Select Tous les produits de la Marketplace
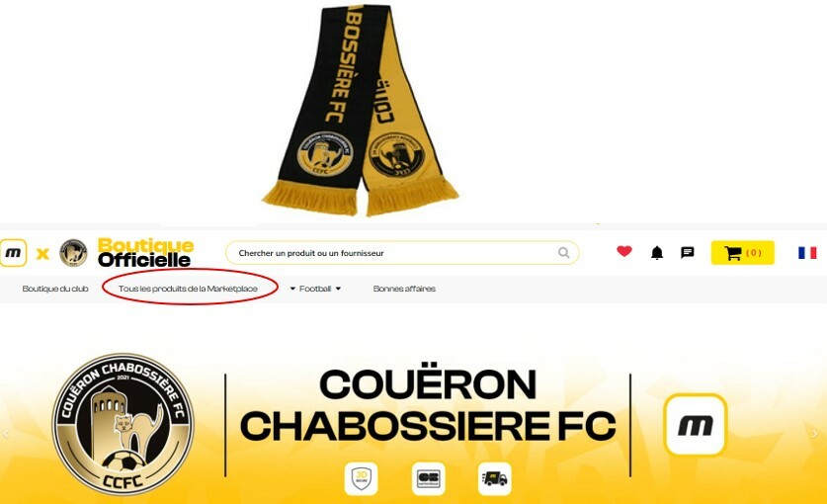 click(188, 289)
